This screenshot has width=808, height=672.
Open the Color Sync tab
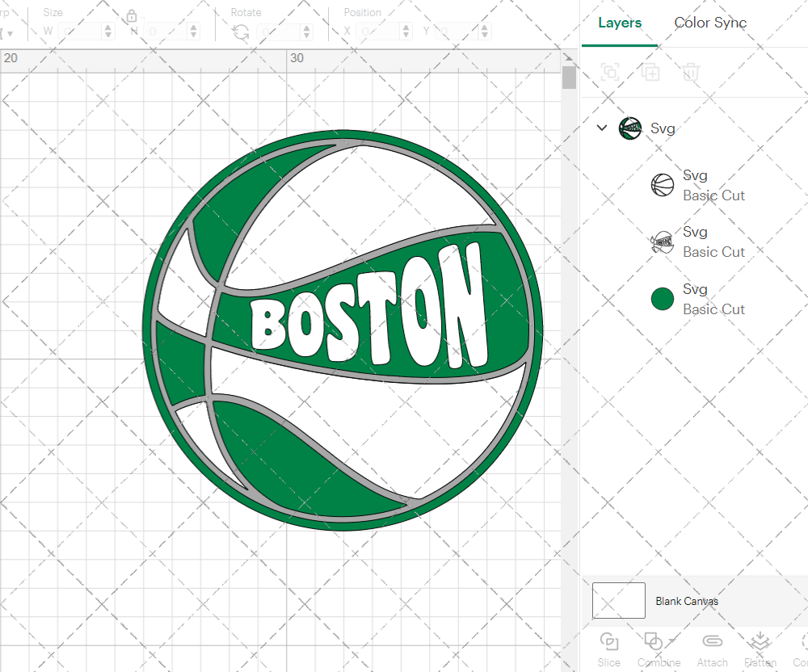coord(710,23)
